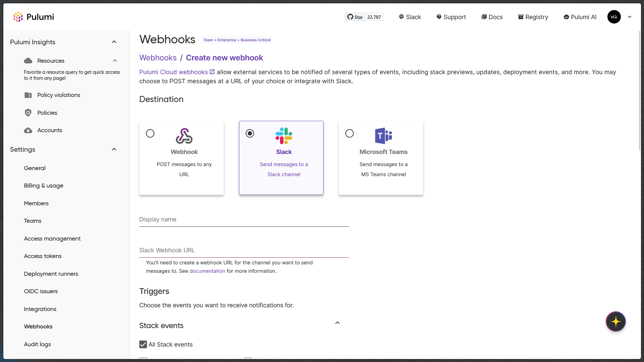Open Webhooks in the sidebar

tap(38, 326)
